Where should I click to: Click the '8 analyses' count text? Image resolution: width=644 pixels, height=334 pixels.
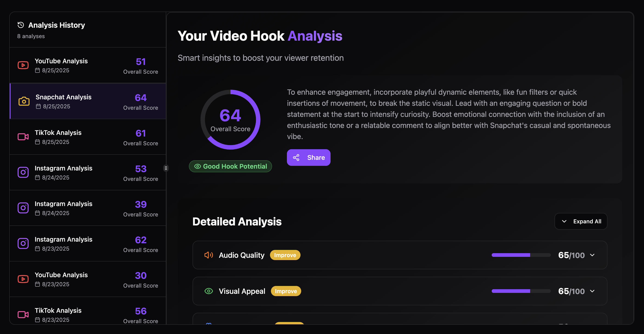tap(31, 36)
